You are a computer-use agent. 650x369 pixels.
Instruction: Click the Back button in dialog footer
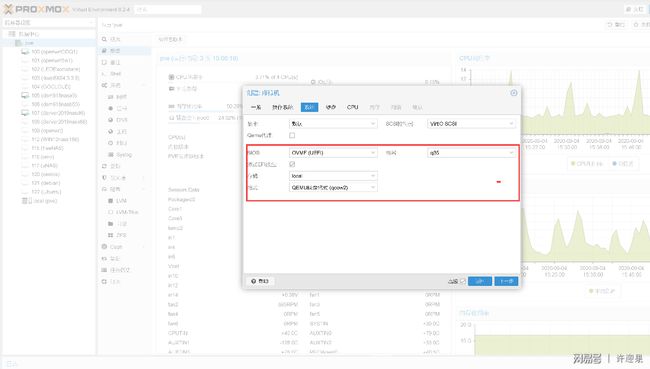tap(480, 281)
